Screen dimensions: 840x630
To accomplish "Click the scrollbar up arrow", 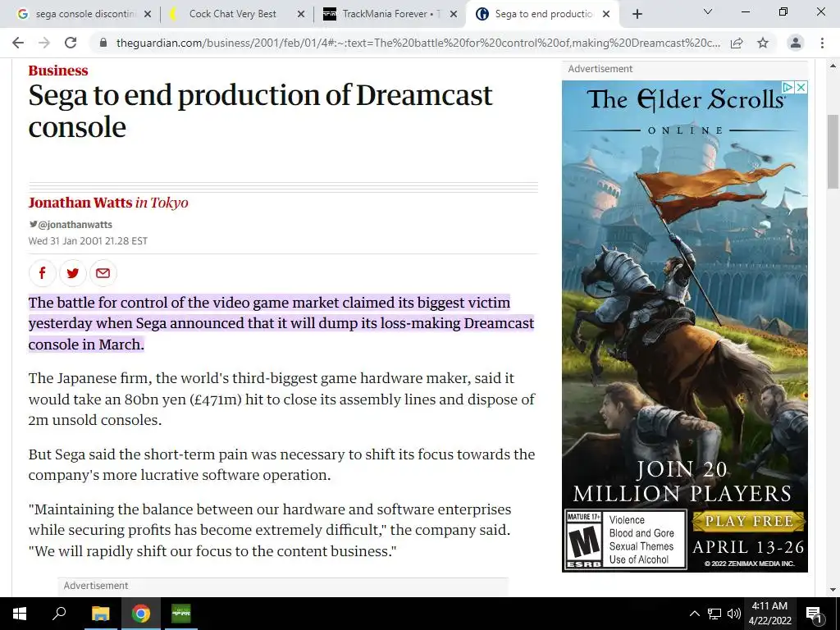I will tap(833, 66).
